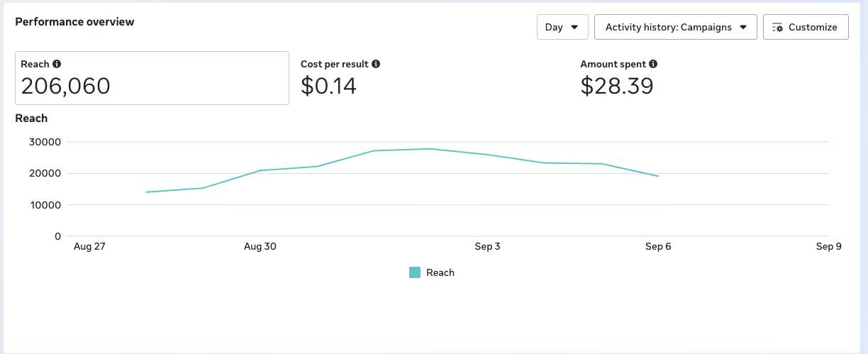Select the Reach metric card
Viewport: 868px width, 354px height.
coord(152,78)
